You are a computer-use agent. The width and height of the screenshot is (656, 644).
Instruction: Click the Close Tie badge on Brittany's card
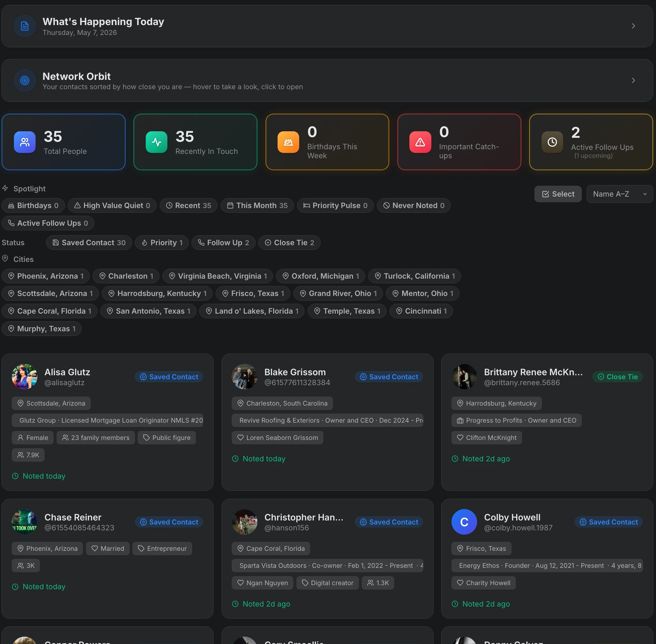click(617, 377)
